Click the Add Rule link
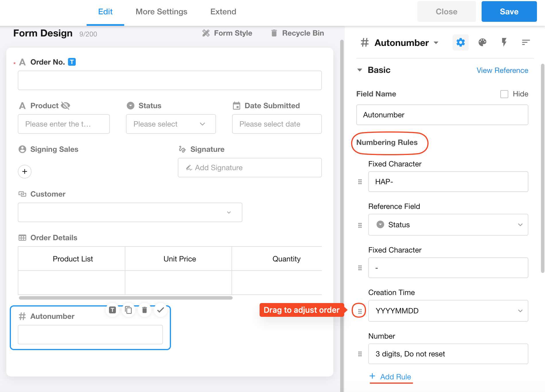 click(395, 377)
